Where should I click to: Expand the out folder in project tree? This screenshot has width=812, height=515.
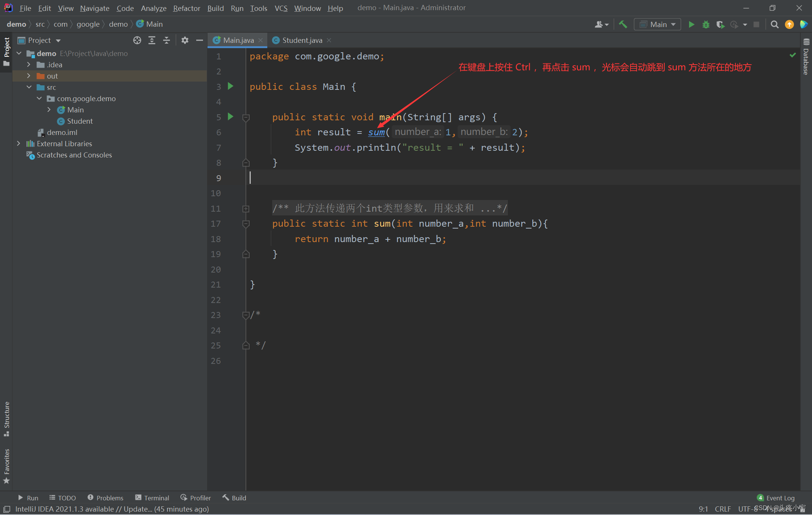[29, 76]
